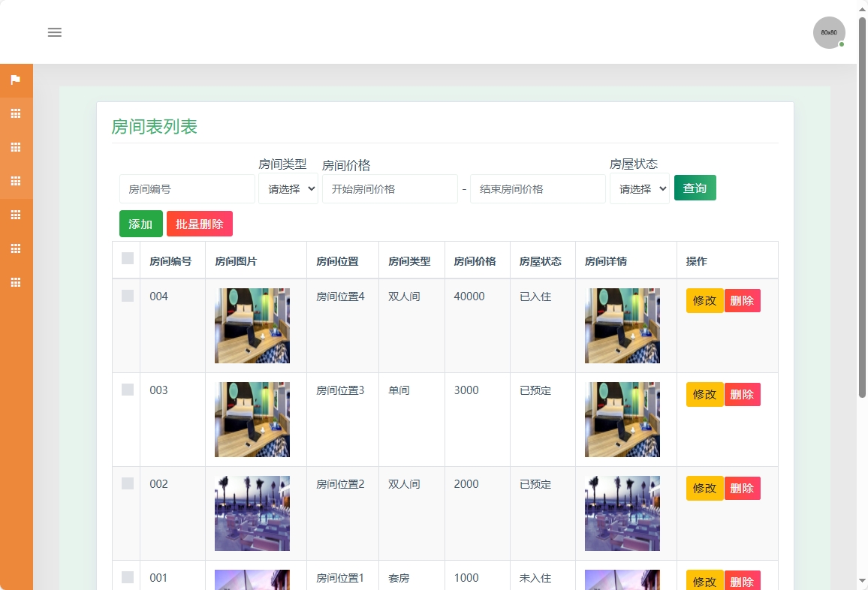Click the 操作 column header
Screen dimensions: 868x590
tap(695, 260)
